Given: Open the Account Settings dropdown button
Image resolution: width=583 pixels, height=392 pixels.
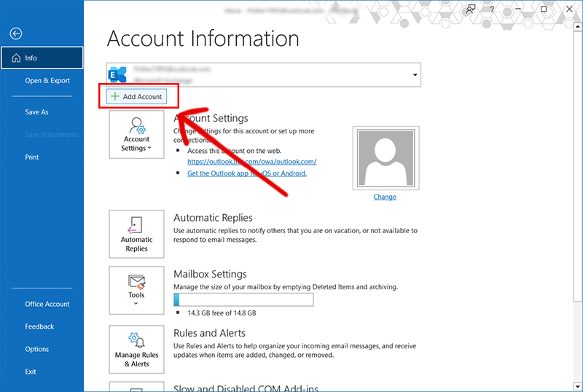Looking at the screenshot, I should pyautogui.click(x=136, y=135).
